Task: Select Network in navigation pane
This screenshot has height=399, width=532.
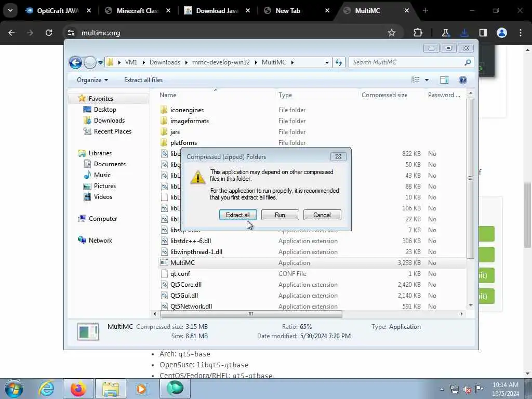Action: coord(100,240)
